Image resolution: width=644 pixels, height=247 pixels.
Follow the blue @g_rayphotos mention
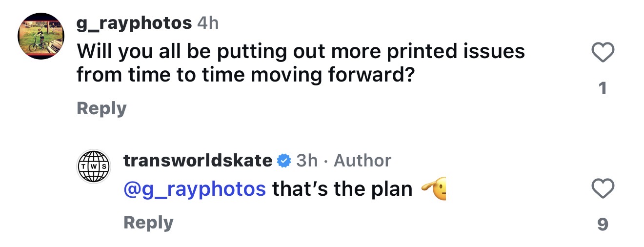coord(195,189)
